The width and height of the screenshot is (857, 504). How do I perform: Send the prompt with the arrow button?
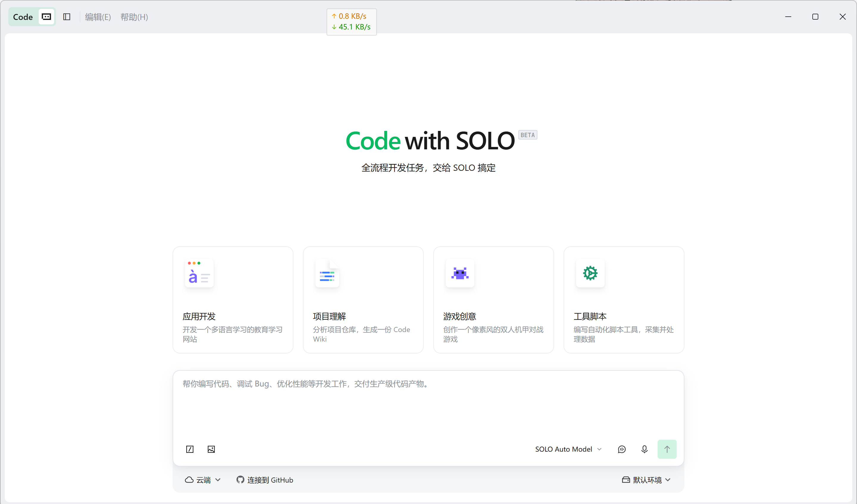(667, 449)
